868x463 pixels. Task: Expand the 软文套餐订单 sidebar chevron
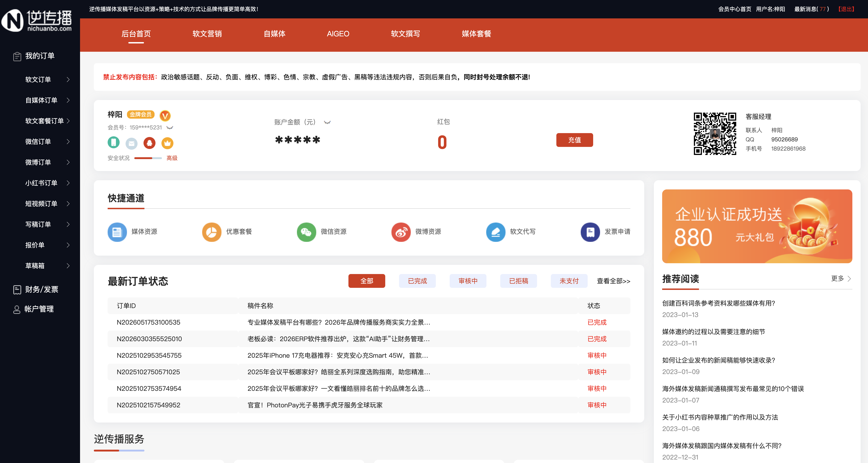tap(68, 121)
